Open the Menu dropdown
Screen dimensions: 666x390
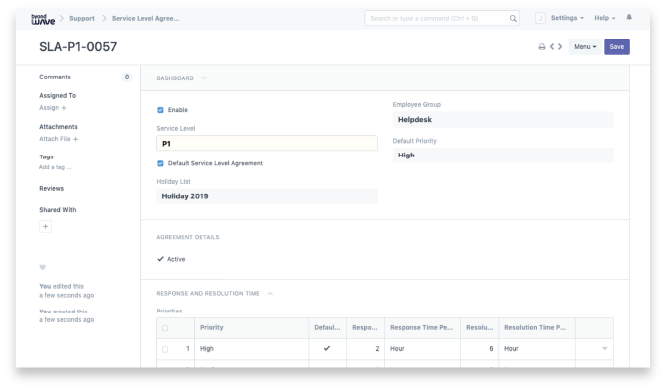(585, 47)
